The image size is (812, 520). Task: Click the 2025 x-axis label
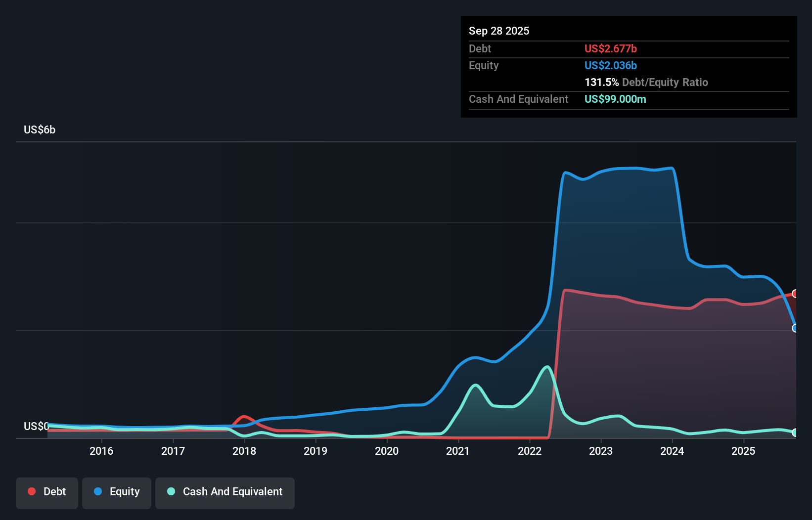click(x=743, y=451)
